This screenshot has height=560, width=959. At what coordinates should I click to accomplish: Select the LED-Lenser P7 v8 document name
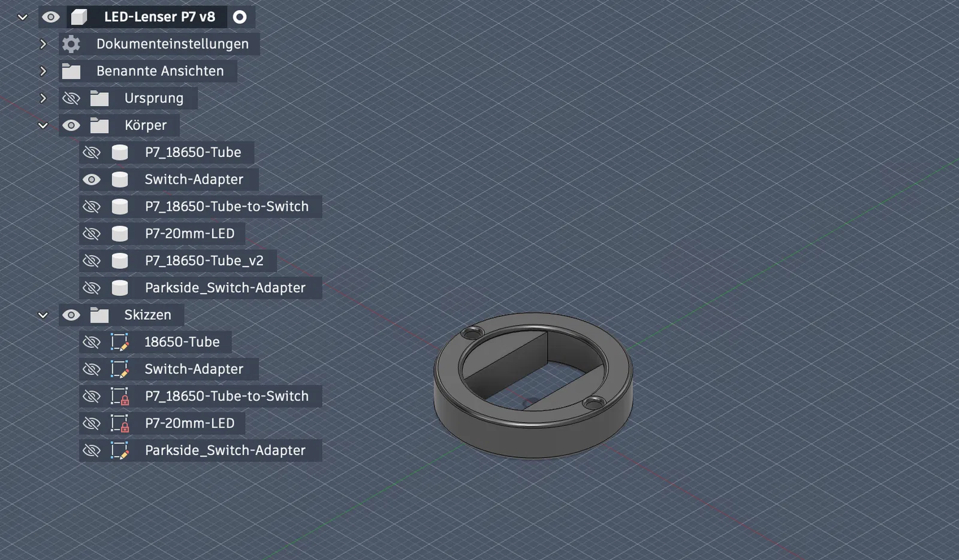tap(159, 17)
